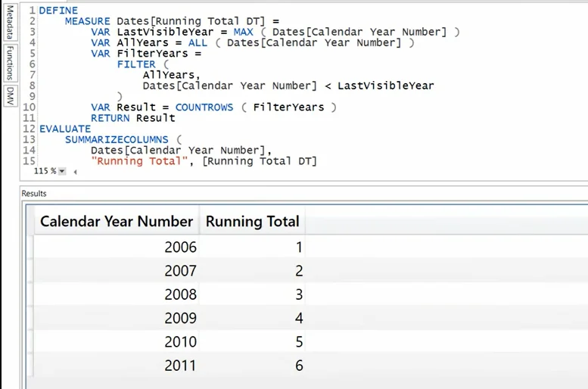Click AllYears argument on line 7
This screenshot has width=588, height=389.
pyautogui.click(x=168, y=75)
